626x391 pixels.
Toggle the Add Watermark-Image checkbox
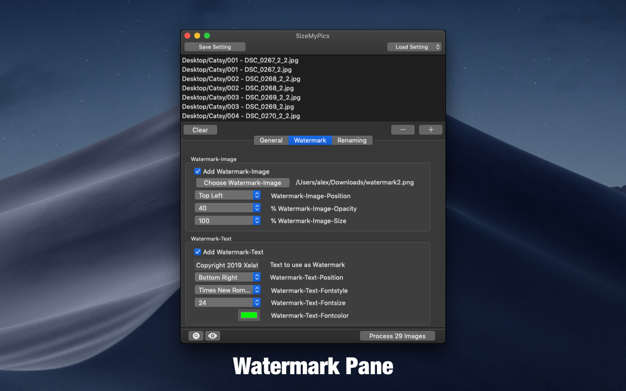[198, 171]
